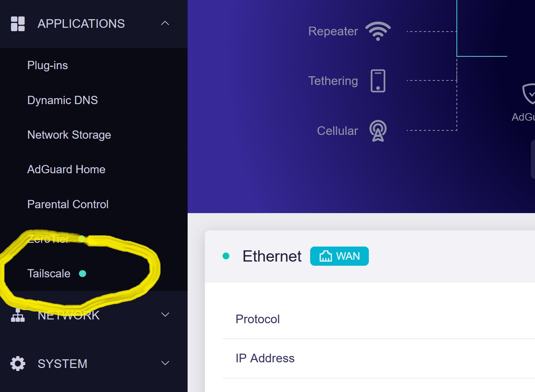Click the Ethernet green status dot
The height and width of the screenshot is (392, 535).
click(226, 256)
